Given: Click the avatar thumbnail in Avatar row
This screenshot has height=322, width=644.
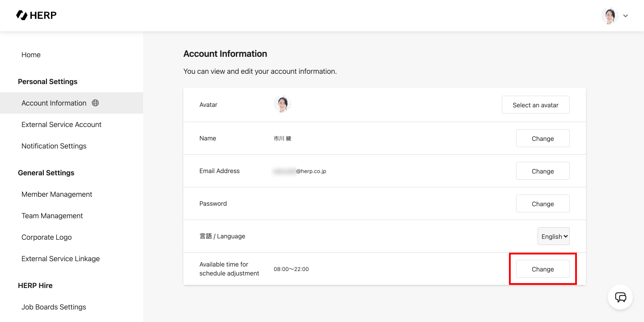Looking at the screenshot, I should [282, 104].
